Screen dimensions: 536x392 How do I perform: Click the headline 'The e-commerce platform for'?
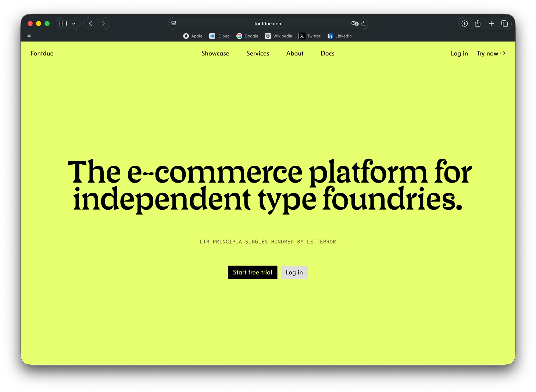(x=270, y=172)
